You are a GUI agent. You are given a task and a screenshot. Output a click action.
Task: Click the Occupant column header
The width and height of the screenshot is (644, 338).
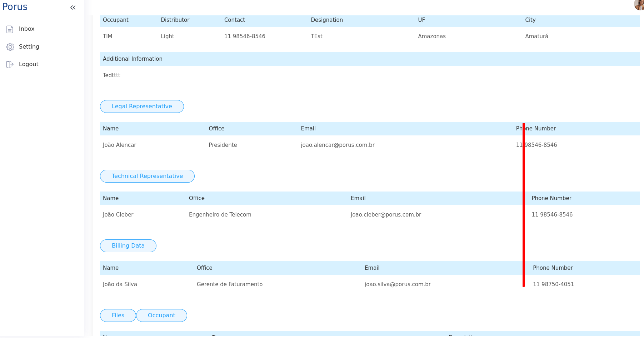(116, 20)
